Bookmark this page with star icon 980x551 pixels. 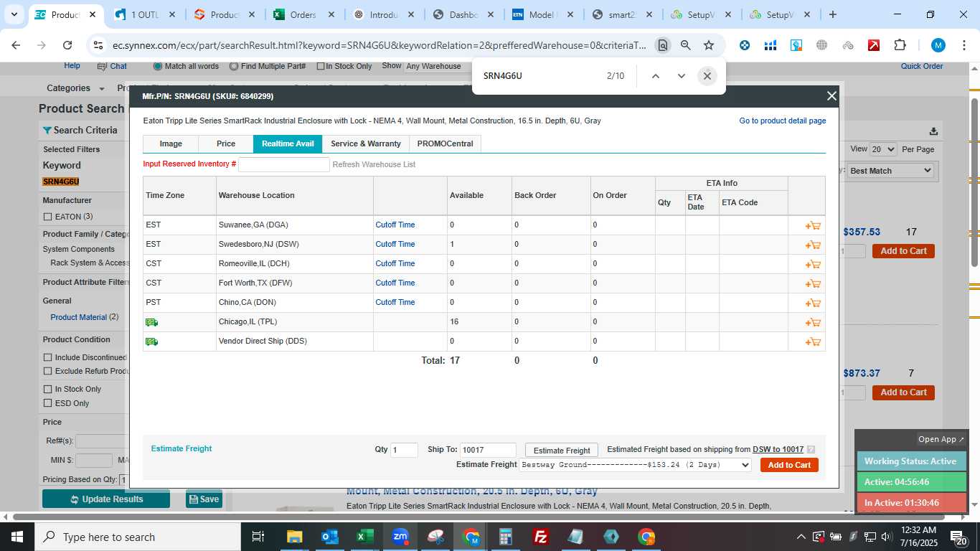(x=709, y=45)
